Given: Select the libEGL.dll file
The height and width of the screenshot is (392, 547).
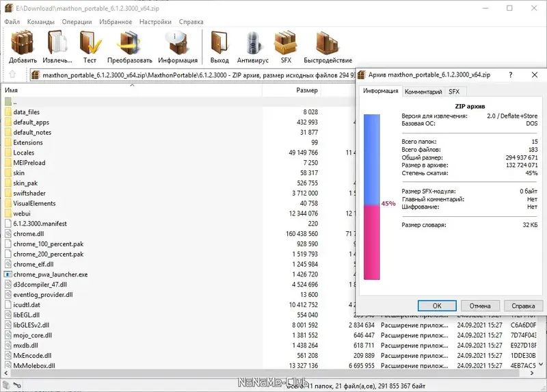Looking at the screenshot, I should coord(26,315).
